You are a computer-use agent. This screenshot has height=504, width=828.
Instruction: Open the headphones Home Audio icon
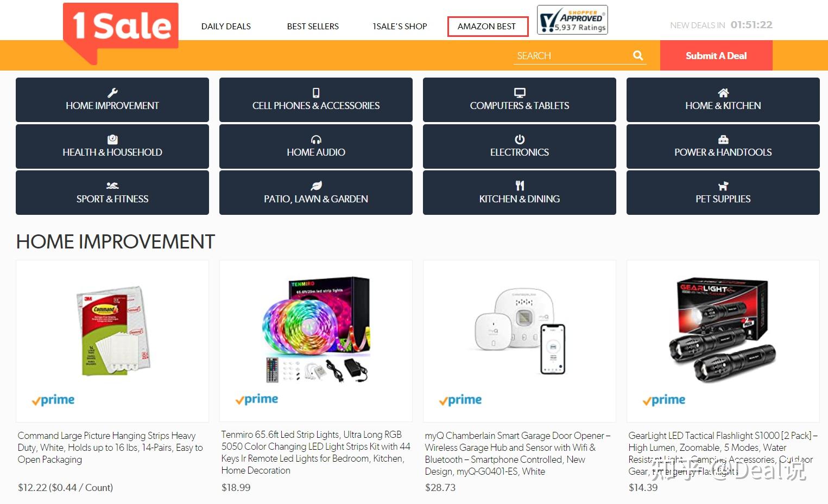[x=316, y=139]
